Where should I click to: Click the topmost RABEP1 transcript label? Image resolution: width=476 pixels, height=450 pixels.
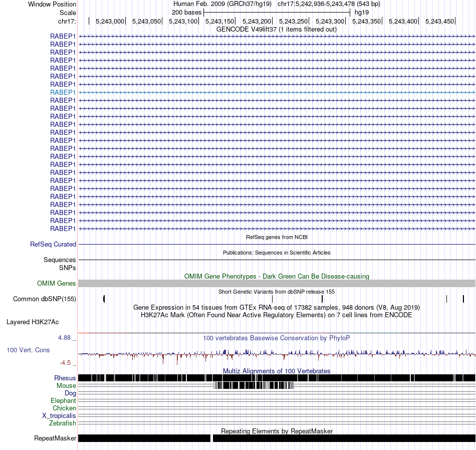[63, 36]
